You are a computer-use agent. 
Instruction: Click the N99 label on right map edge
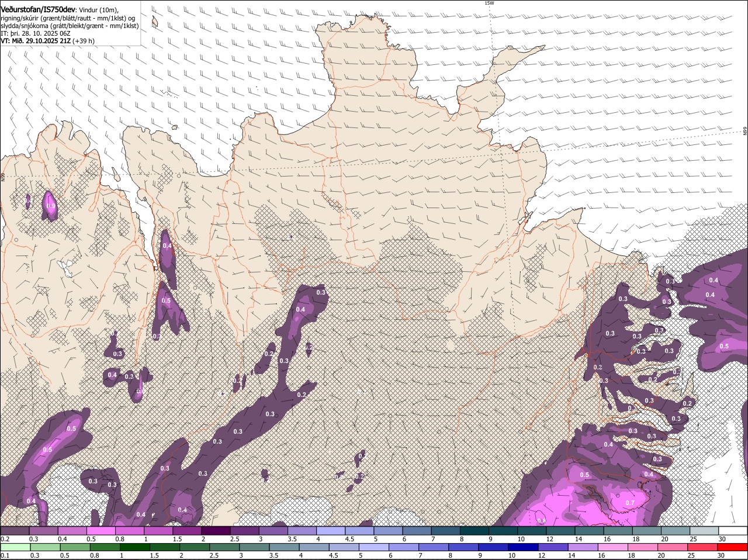745,132
